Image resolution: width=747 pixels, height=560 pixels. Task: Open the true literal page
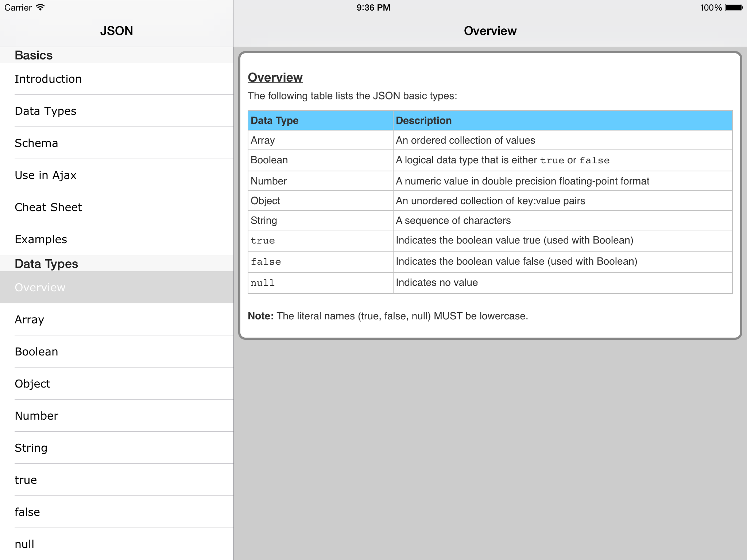coord(26,480)
